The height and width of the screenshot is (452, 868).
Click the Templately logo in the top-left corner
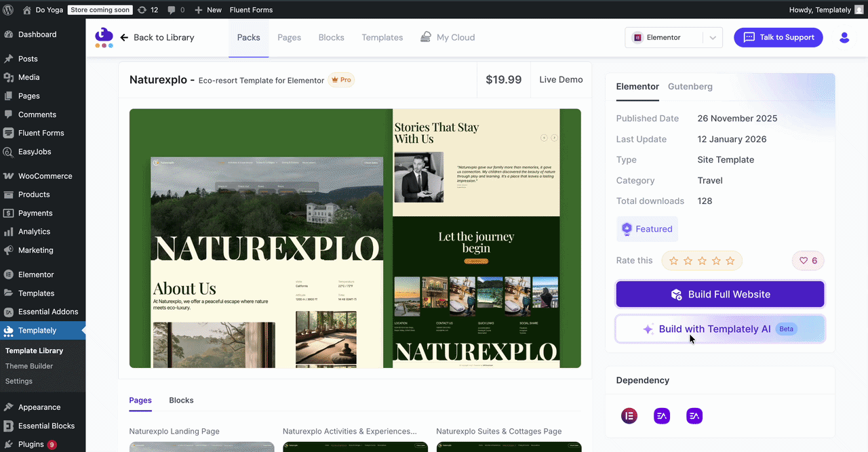pyautogui.click(x=104, y=37)
